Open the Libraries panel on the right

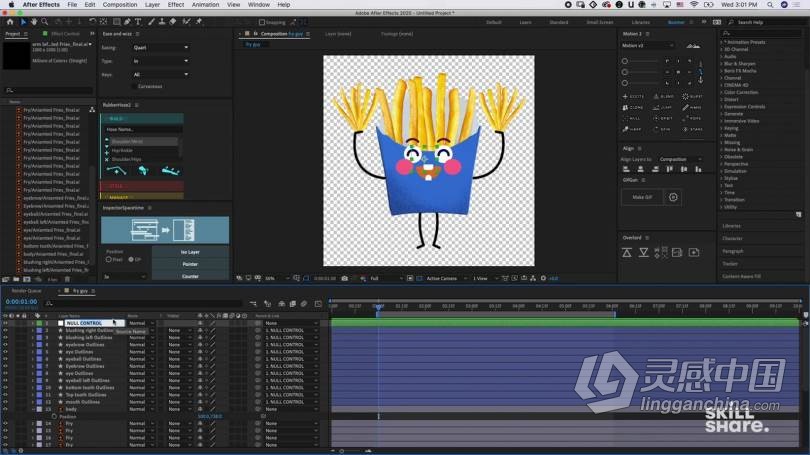click(731, 226)
